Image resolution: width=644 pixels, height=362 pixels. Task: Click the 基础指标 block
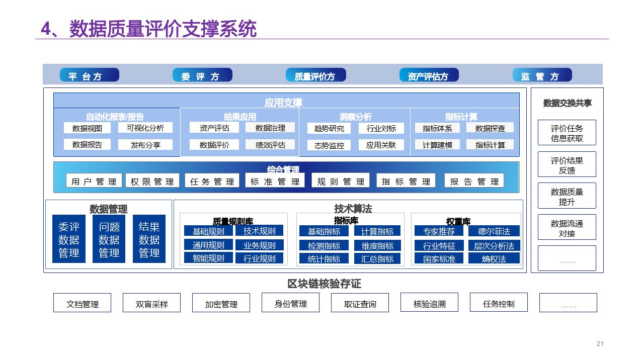point(324,231)
